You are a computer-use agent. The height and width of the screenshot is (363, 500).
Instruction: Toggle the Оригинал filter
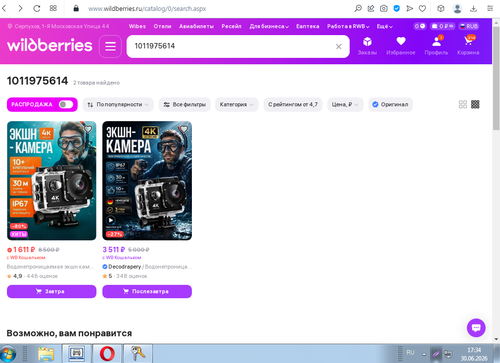[390, 104]
